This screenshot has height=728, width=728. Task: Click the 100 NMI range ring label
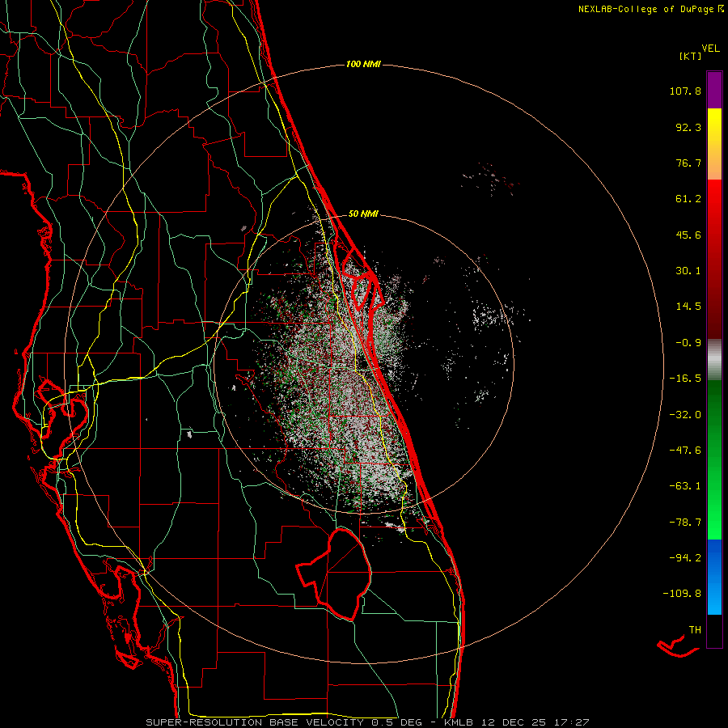[x=363, y=64]
